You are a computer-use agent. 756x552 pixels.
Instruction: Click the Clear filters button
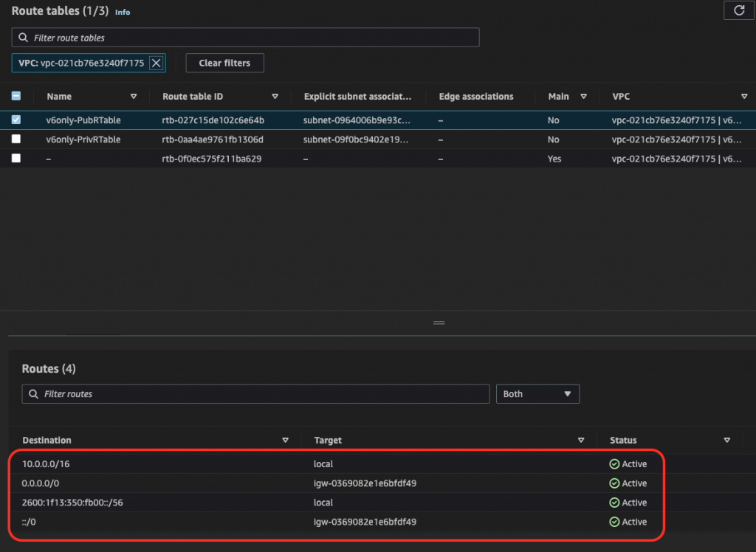(224, 63)
